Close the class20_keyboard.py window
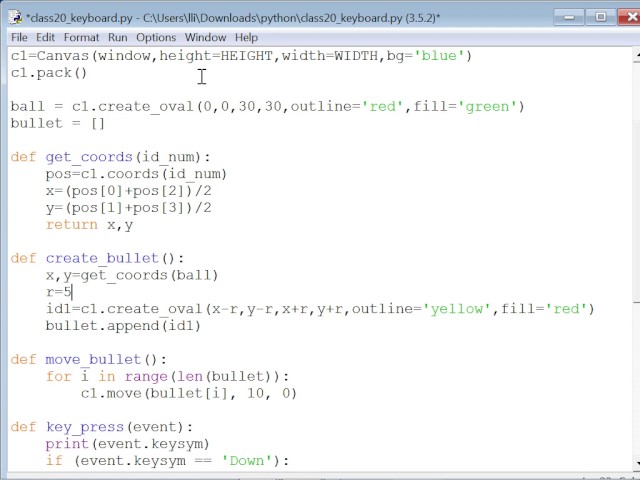 [x=629, y=17]
